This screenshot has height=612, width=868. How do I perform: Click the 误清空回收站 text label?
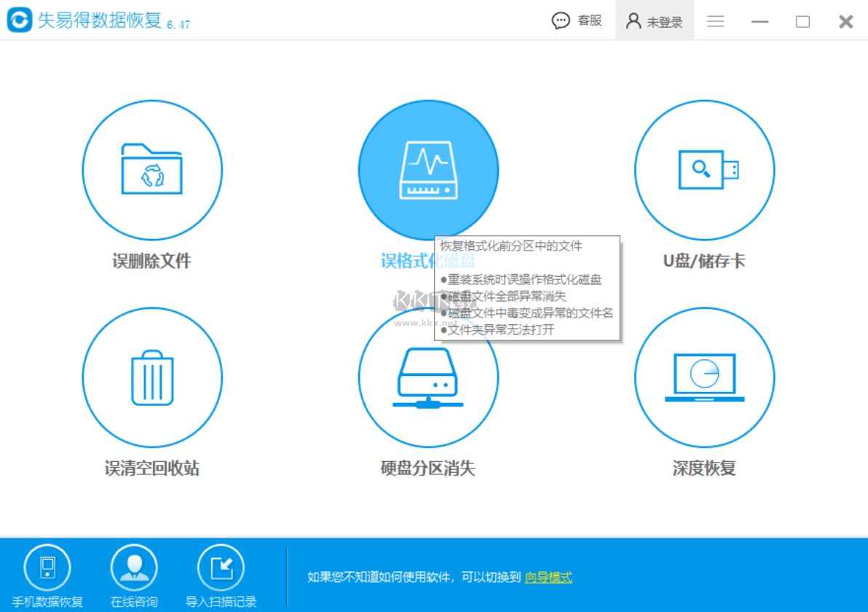click(x=151, y=468)
